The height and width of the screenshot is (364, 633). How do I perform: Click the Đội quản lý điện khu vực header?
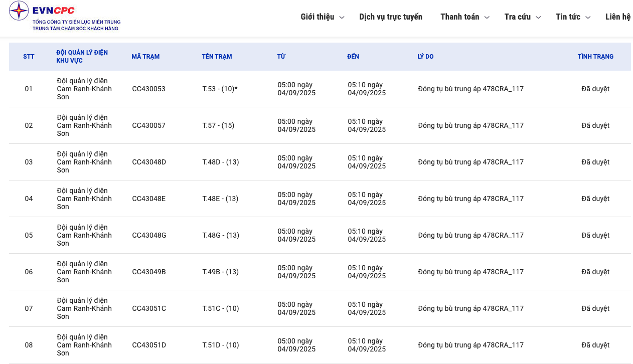[82, 57]
